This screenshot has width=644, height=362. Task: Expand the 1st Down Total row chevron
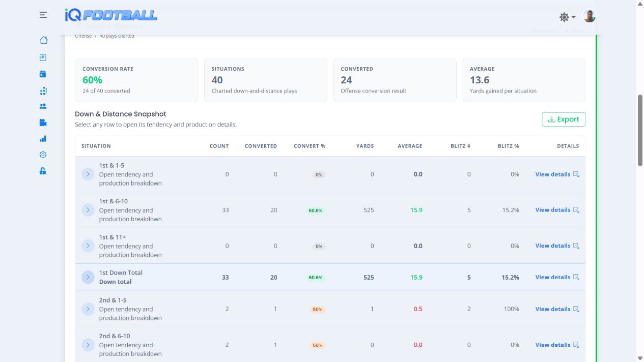click(x=88, y=277)
